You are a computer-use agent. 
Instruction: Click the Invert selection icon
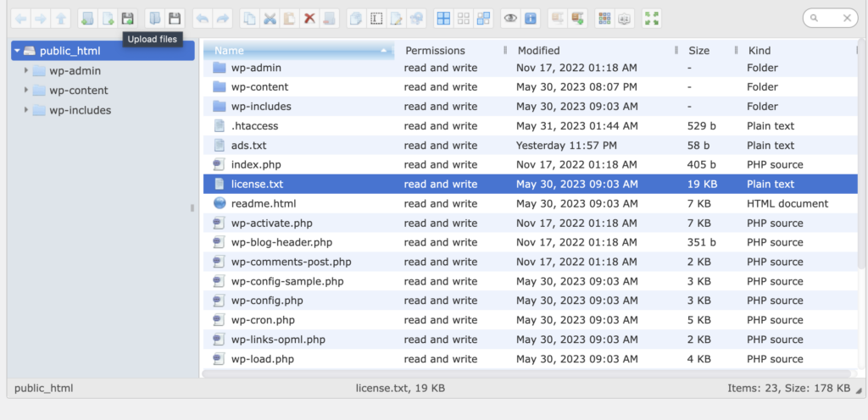[483, 19]
